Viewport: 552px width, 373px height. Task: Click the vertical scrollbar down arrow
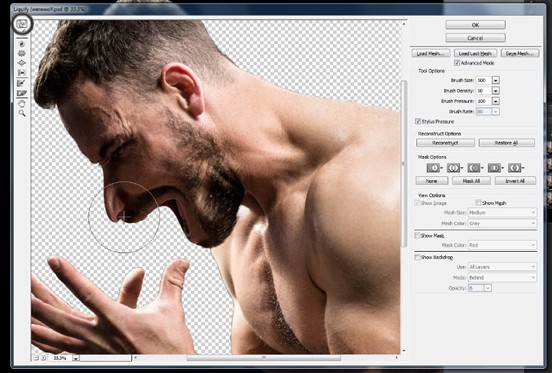click(404, 350)
